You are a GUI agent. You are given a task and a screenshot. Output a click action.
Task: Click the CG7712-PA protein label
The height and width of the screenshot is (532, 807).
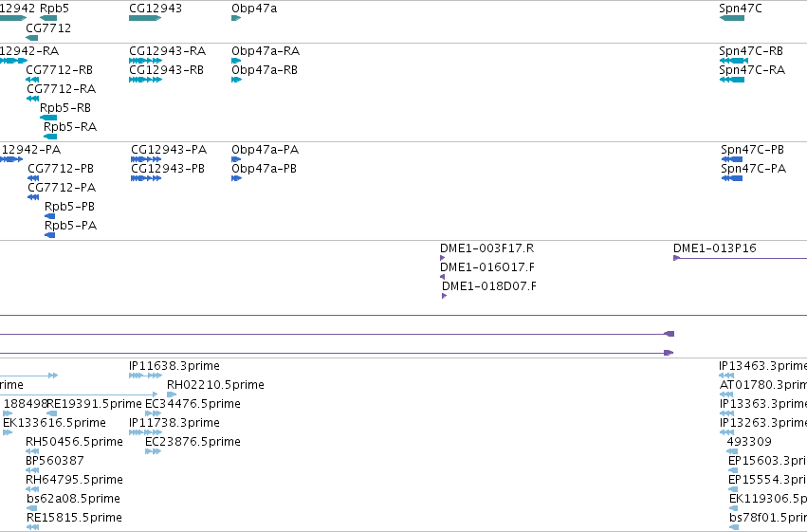pos(62,187)
